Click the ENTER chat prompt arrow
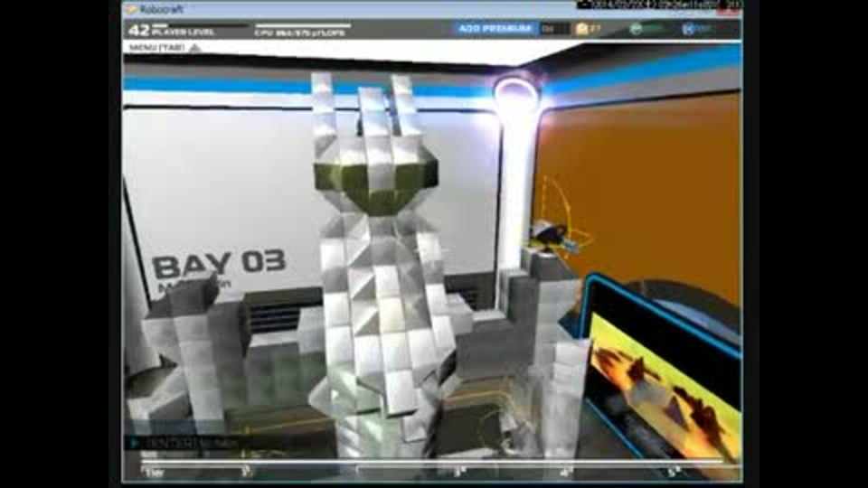The image size is (868, 488). pos(134,443)
